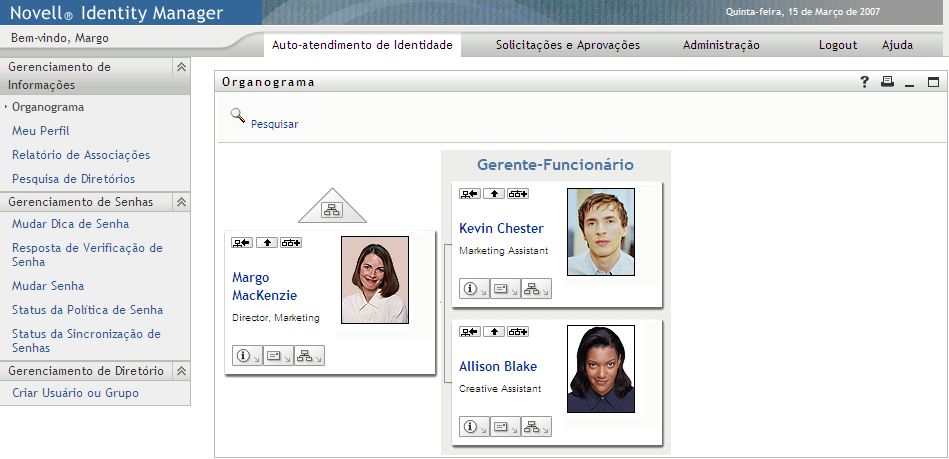Switch to Solicitações e Aprovações tab

[567, 45]
